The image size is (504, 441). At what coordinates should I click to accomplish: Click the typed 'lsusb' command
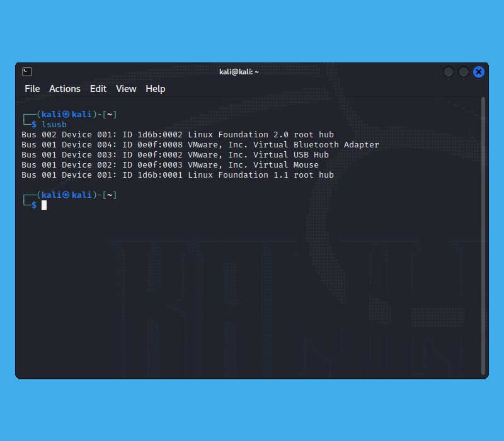[x=54, y=124]
